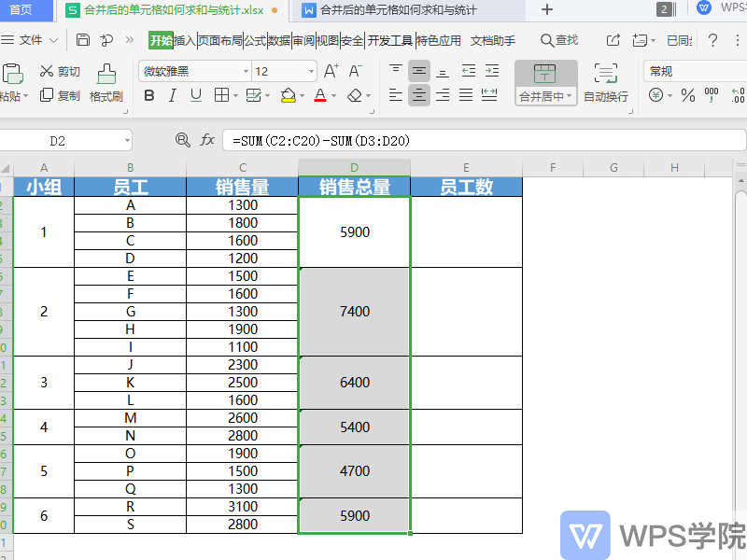Open Merge and Center dropdown arrow
Viewport: 747px width, 560px height.
(570, 97)
